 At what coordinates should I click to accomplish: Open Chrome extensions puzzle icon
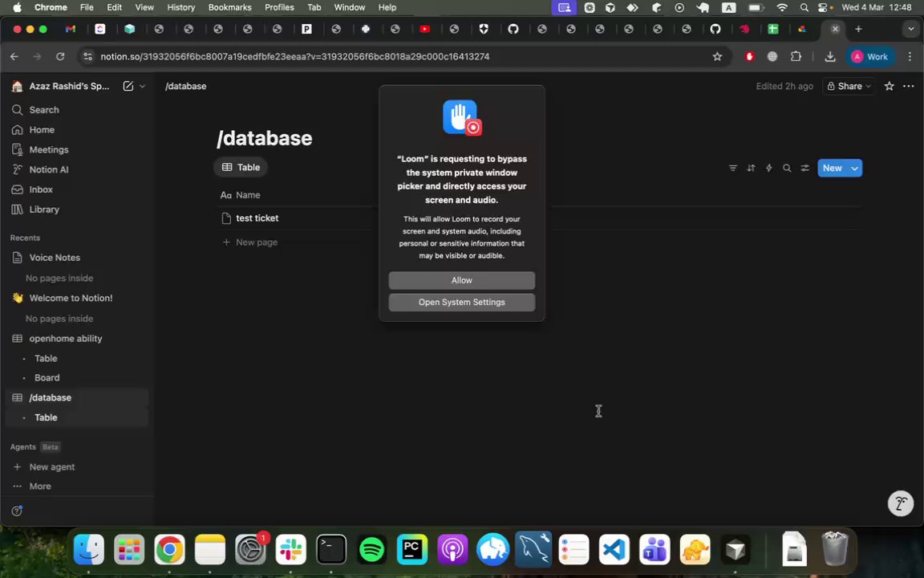pos(796,57)
